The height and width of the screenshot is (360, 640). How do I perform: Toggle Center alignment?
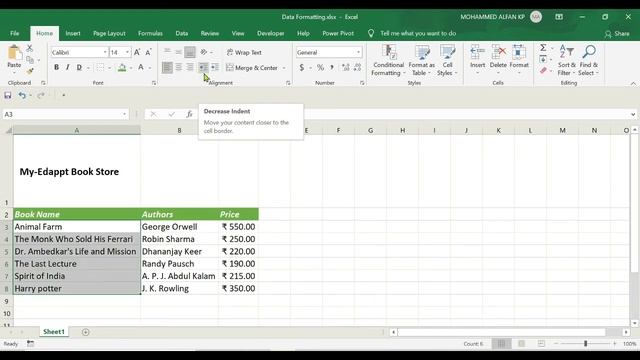[178, 67]
